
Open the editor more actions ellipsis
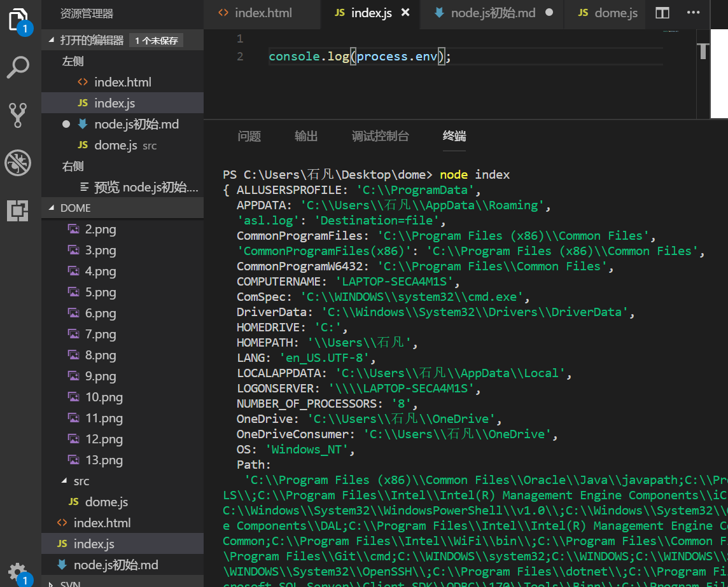tap(694, 13)
